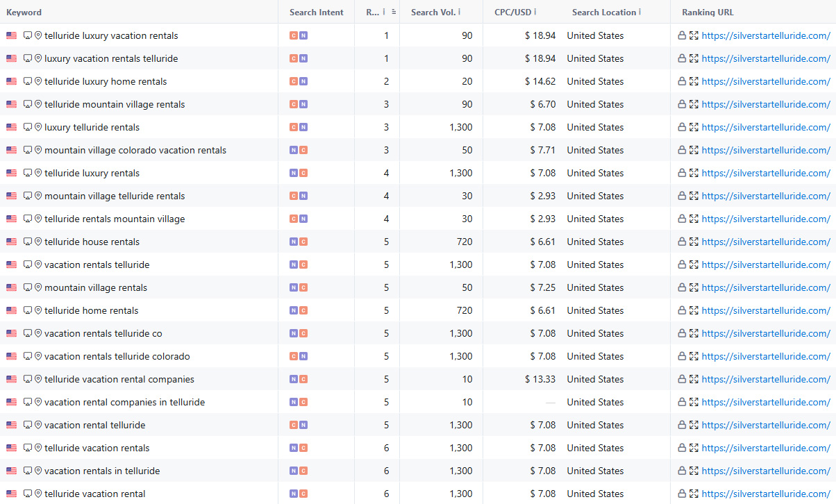Screen dimensions: 836x504
Task: Open the silverstartelluride.com link for 'telluride vacation rental companies'
Action: [x=765, y=379]
